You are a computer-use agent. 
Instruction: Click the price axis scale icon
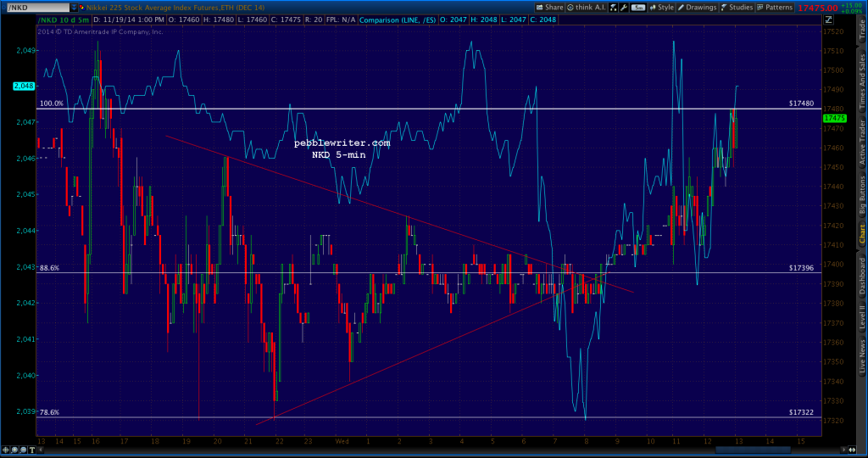click(829, 20)
